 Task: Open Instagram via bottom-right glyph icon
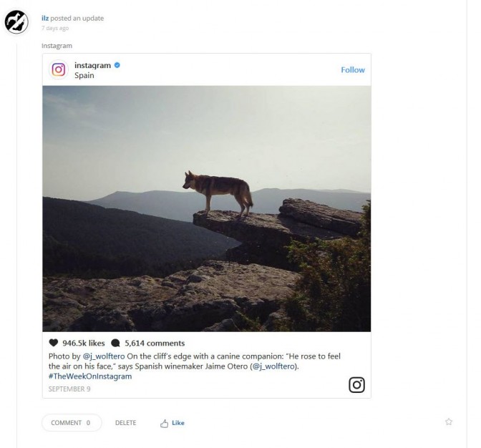(x=356, y=385)
